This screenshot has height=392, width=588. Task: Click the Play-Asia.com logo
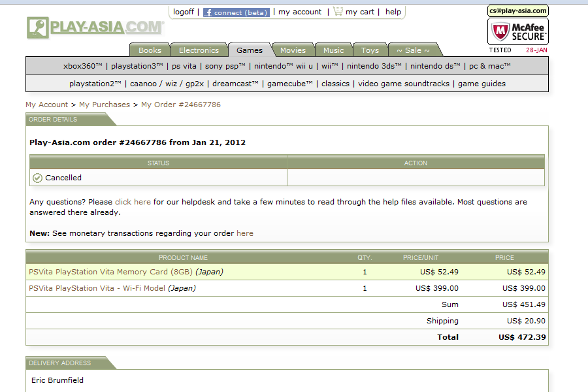tap(95, 27)
